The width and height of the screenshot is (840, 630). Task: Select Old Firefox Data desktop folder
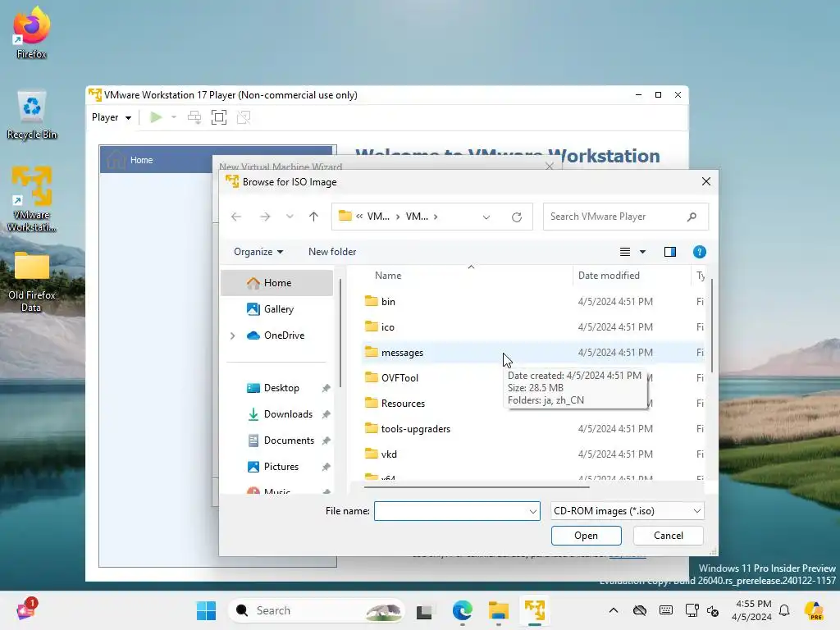[32, 282]
